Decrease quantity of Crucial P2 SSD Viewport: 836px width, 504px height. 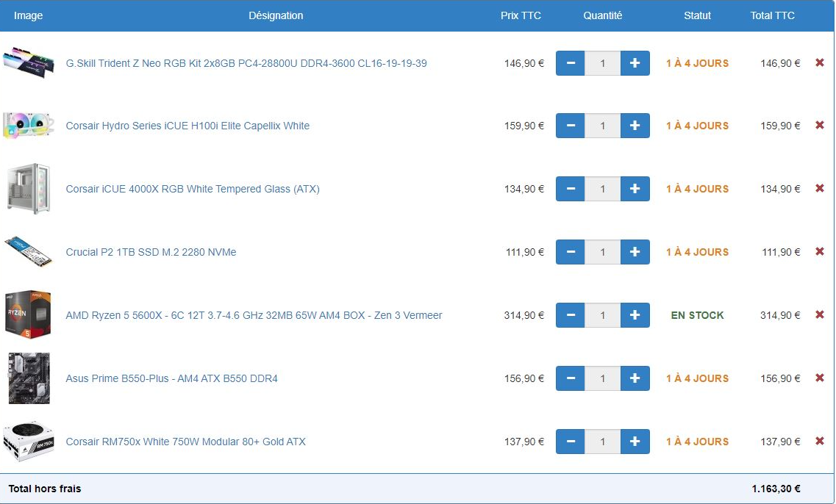[571, 252]
